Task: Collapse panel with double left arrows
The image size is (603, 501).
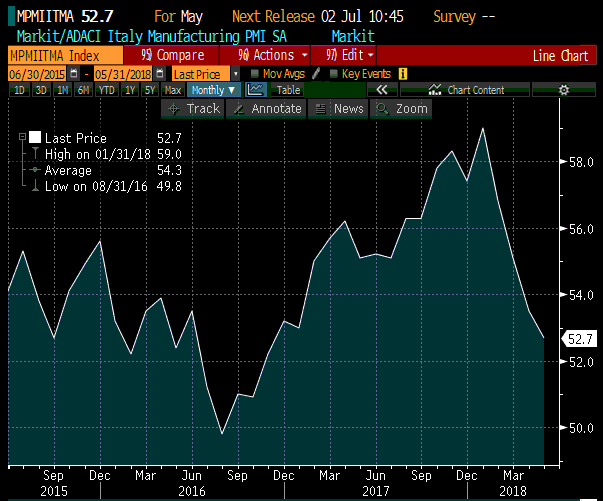Action: pos(382,90)
